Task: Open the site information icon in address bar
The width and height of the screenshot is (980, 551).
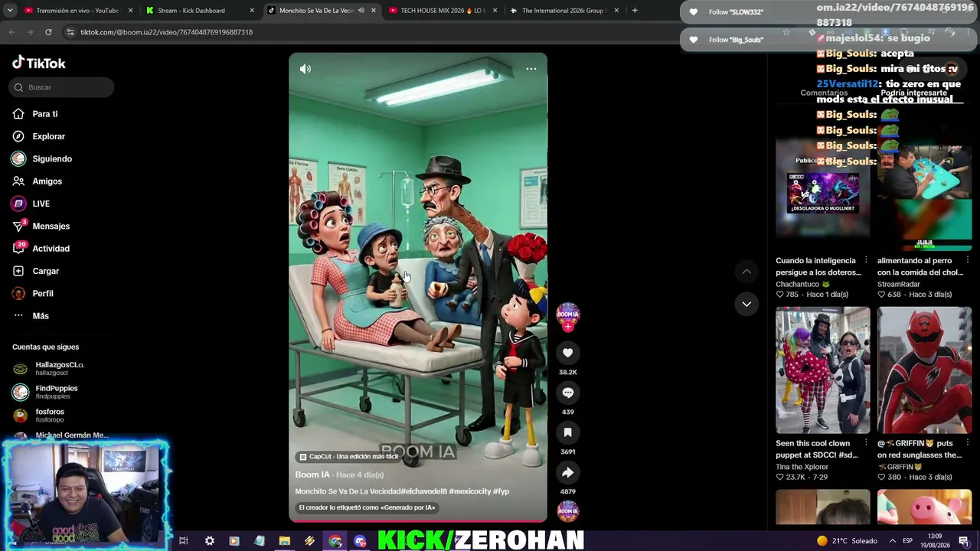Action: click(70, 32)
